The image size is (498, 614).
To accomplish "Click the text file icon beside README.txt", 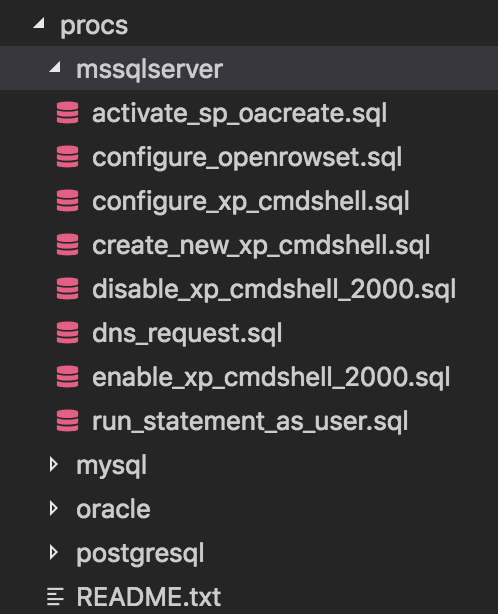I will pyautogui.click(x=55, y=596).
